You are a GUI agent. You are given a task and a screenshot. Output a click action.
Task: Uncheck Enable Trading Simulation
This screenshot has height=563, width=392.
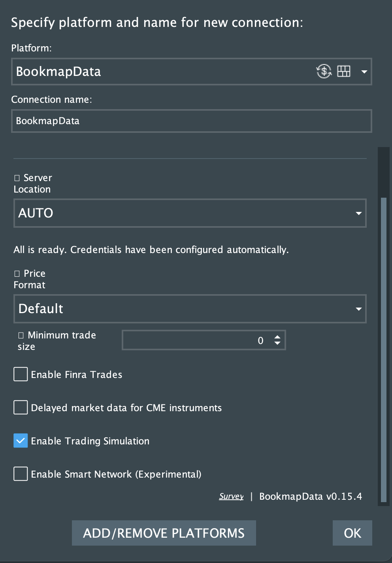click(21, 440)
